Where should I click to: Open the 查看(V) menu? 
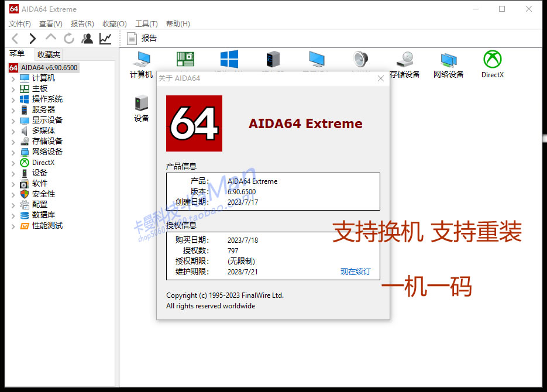(50, 24)
